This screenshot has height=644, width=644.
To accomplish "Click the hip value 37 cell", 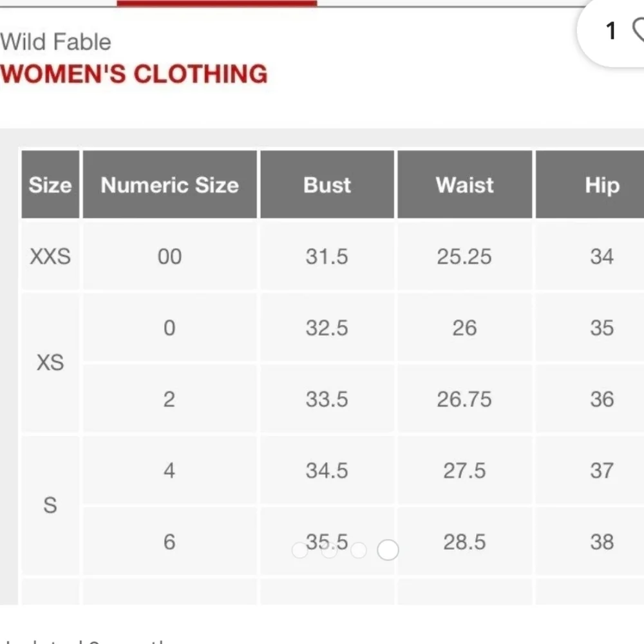I will (x=590, y=470).
